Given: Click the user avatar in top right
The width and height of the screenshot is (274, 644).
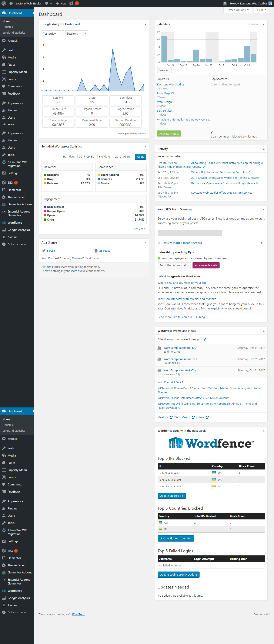Looking at the screenshot, I should click(x=270, y=3).
